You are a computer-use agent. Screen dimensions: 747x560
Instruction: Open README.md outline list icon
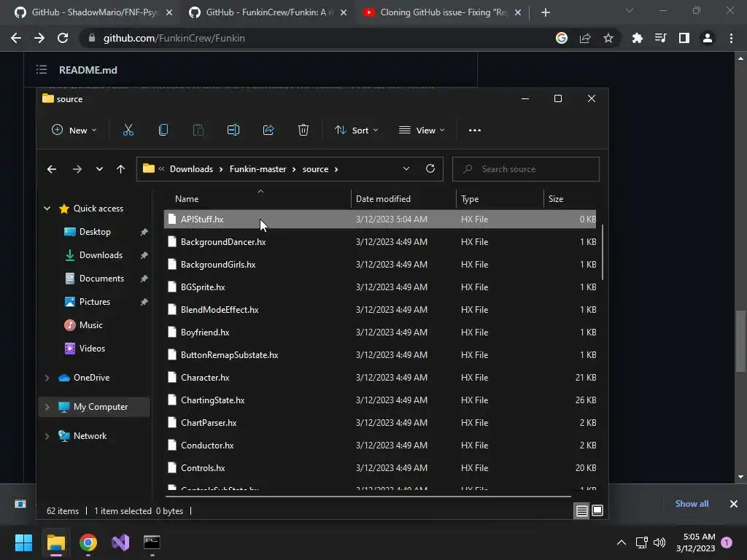(42, 70)
